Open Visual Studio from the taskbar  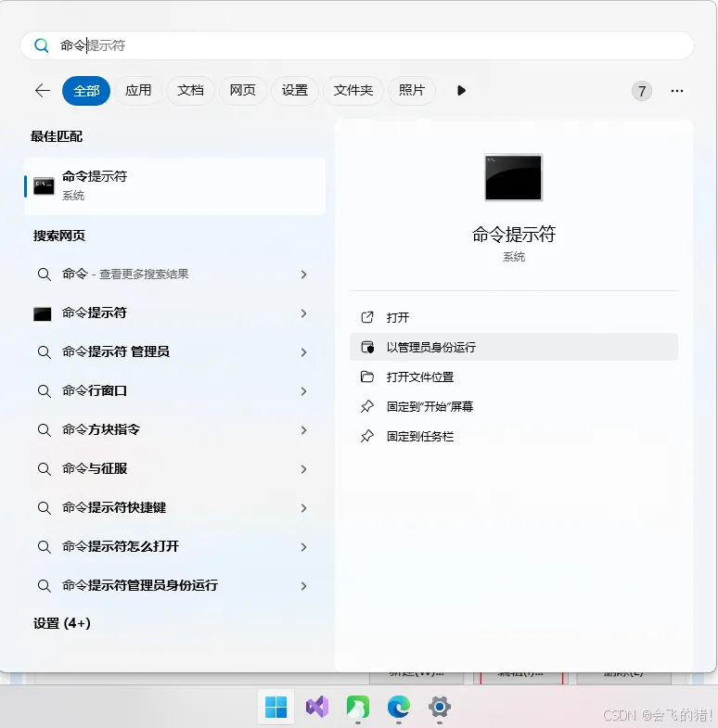317,707
